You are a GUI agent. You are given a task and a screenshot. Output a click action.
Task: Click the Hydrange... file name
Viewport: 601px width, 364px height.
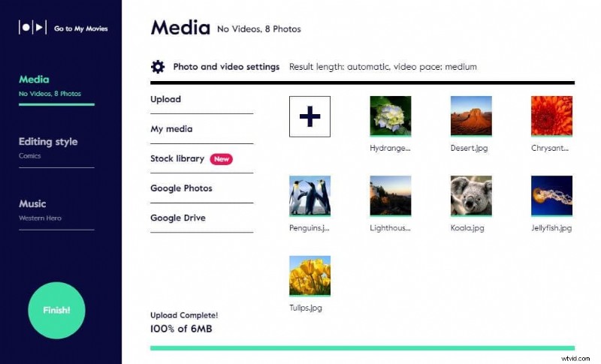coord(390,148)
